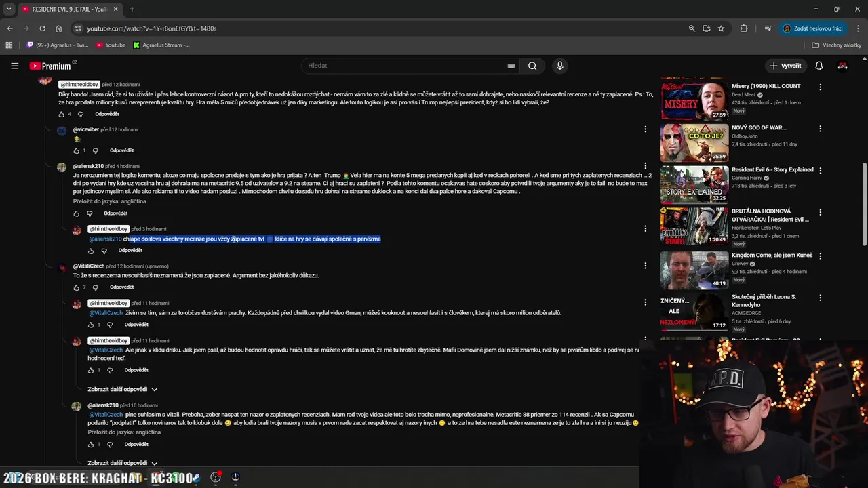Open the on-screen keyboard in search box
This screenshot has height=488, width=868.
[511, 66]
